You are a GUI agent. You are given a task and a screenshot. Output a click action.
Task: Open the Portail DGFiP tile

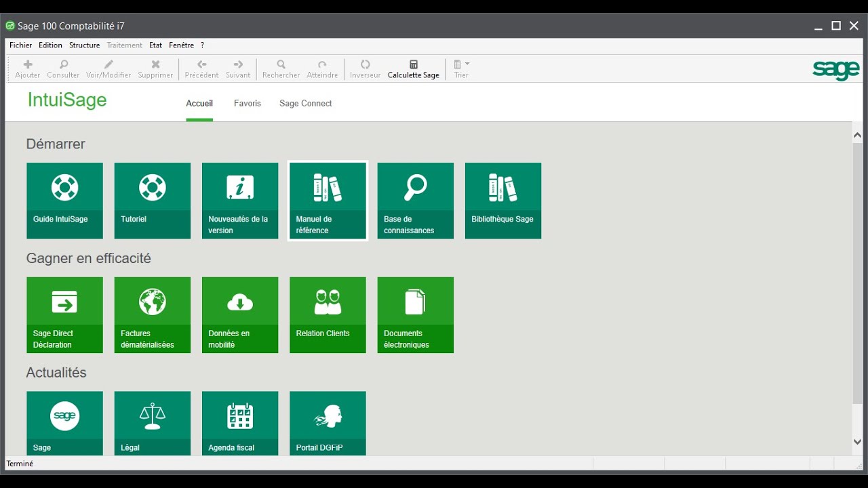[328, 423]
